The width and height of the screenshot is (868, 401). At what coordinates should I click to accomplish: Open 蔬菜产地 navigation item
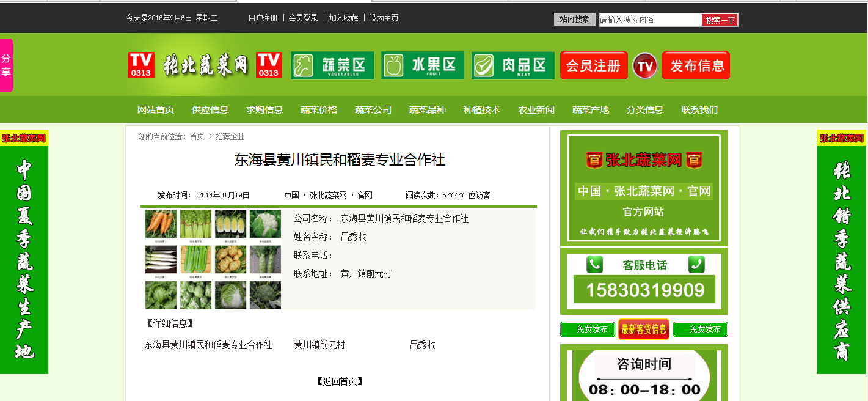pos(591,110)
